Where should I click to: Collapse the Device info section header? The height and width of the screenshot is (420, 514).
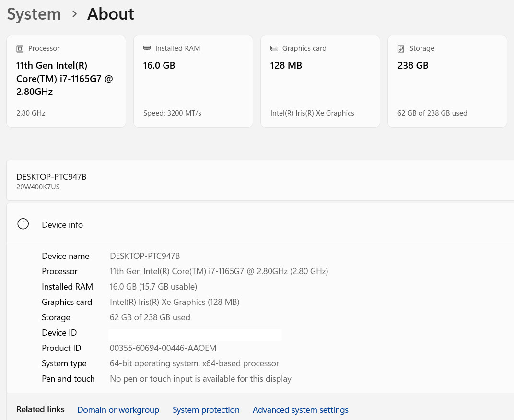point(260,224)
